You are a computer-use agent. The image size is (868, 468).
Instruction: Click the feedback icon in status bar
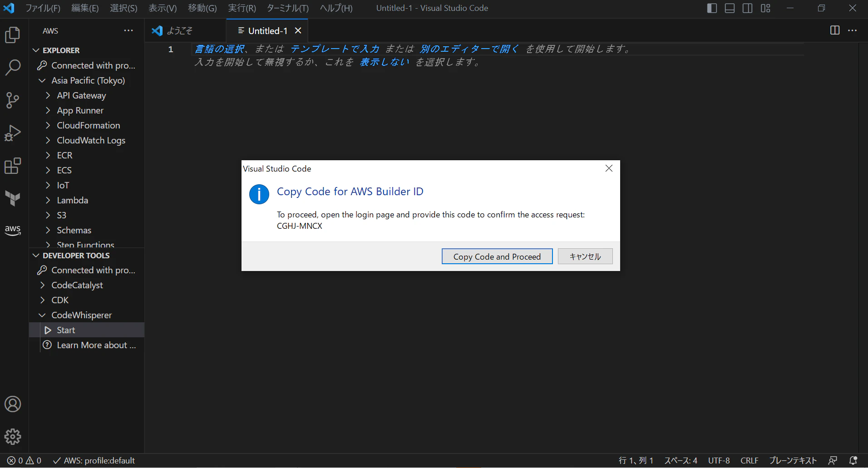tap(833, 460)
